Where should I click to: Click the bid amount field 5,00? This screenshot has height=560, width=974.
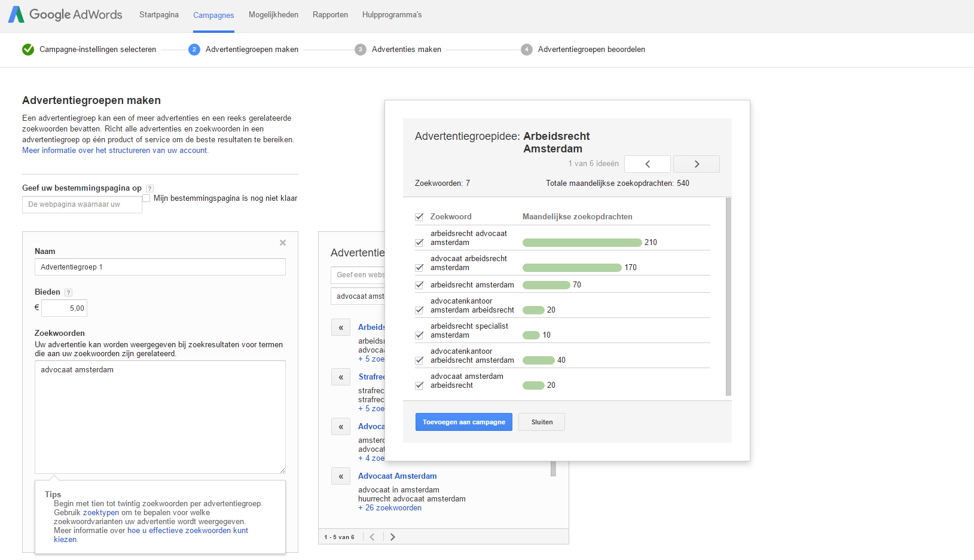point(64,308)
